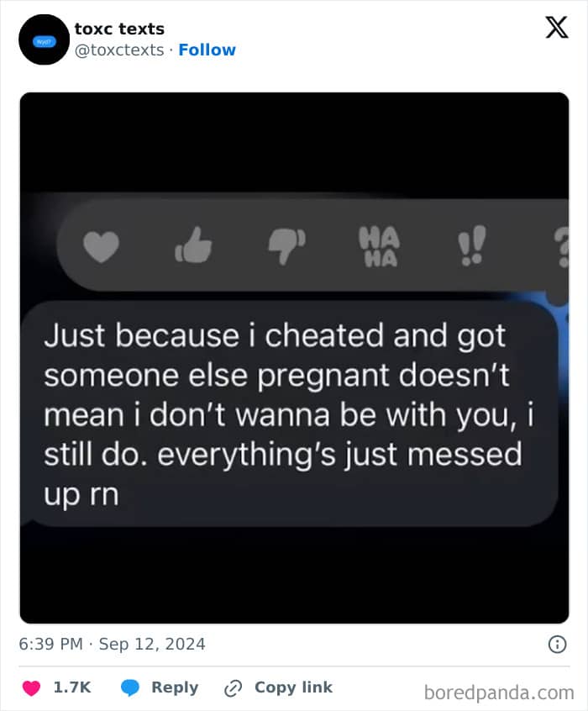Choose the HAHA reaction
This screenshot has height=711, width=588.
click(379, 246)
